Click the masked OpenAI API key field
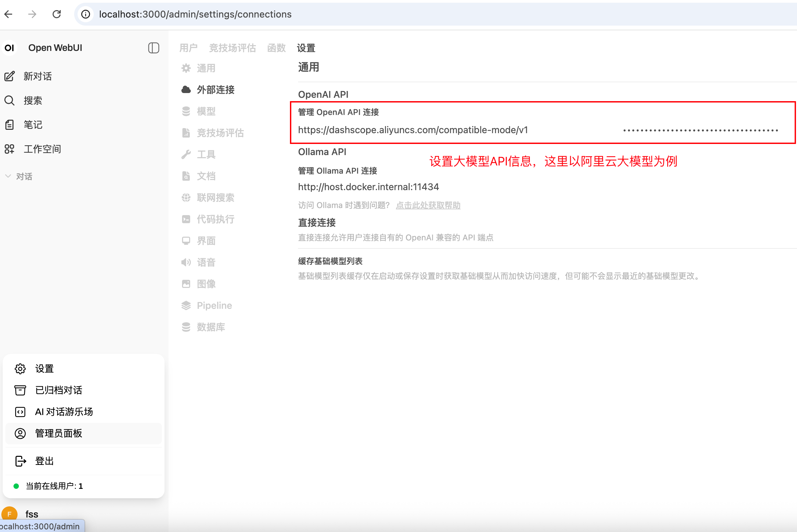 click(701, 130)
